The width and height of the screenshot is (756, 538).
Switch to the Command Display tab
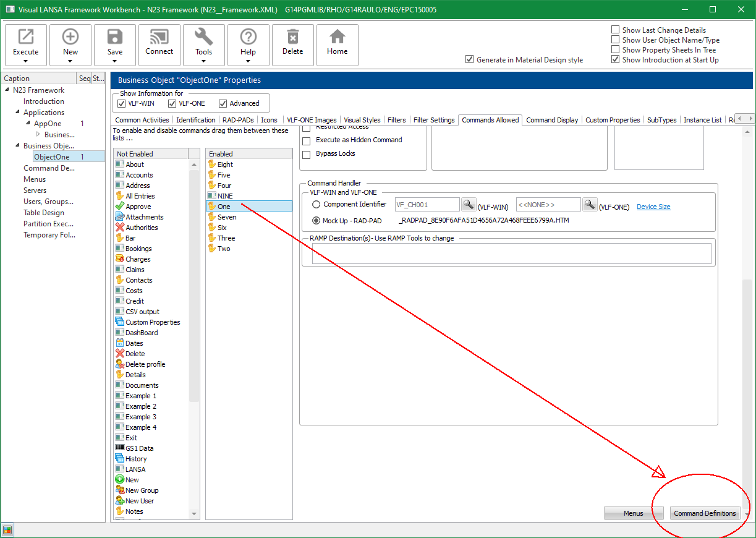552,120
